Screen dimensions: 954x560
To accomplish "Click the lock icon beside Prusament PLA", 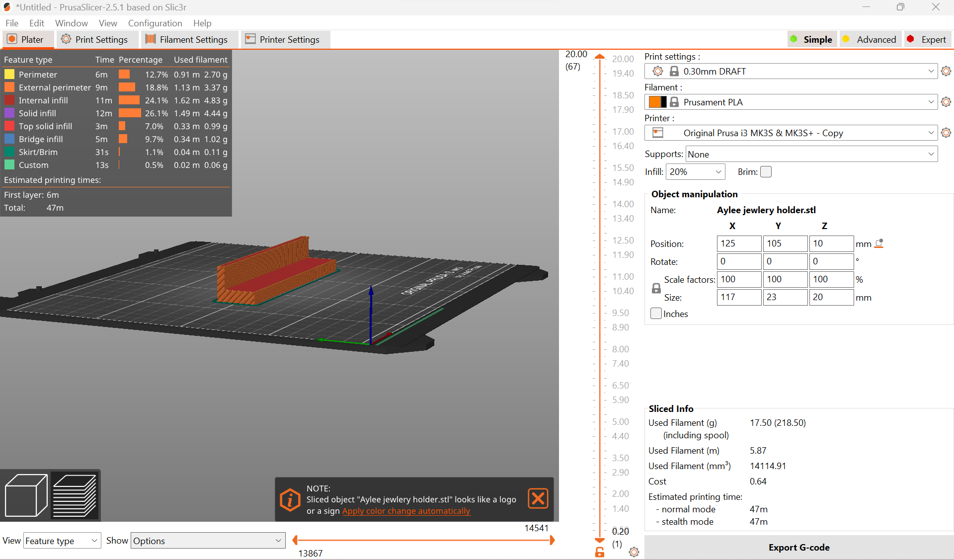I will click(x=674, y=102).
